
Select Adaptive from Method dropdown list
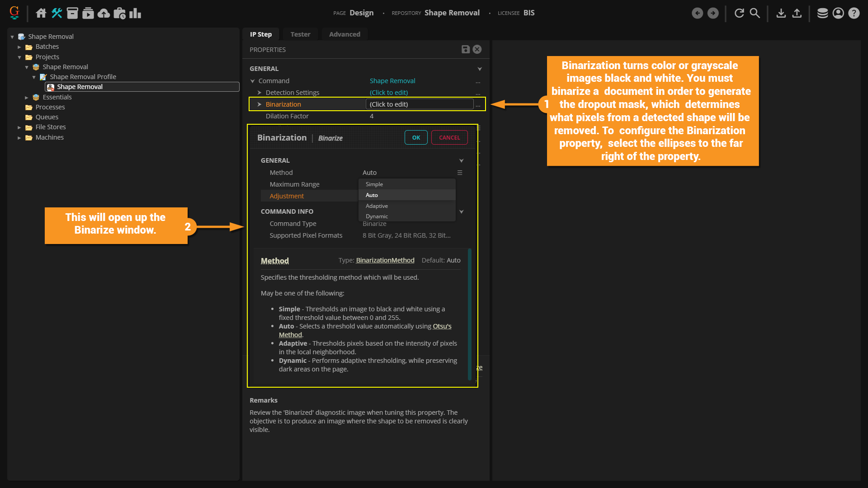tap(377, 206)
